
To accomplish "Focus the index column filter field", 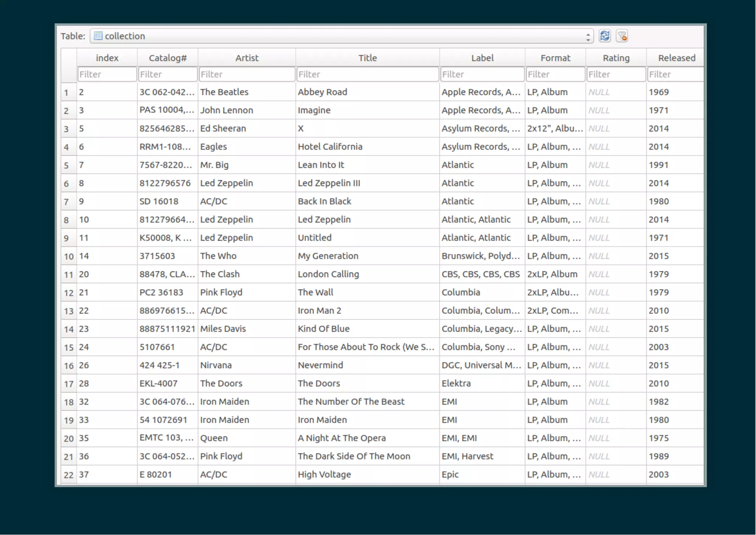I will click(107, 74).
